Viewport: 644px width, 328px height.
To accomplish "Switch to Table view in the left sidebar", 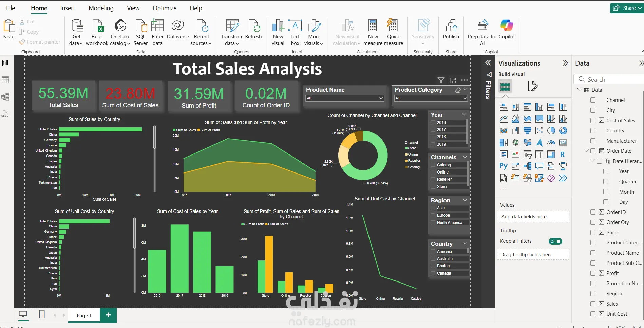I will coord(5,80).
